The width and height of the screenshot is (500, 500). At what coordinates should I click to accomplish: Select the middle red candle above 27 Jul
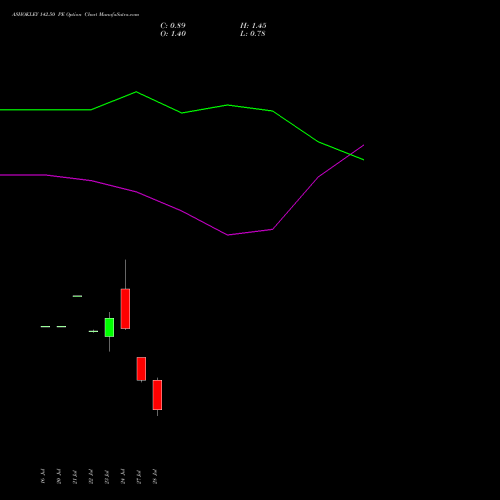(141, 369)
